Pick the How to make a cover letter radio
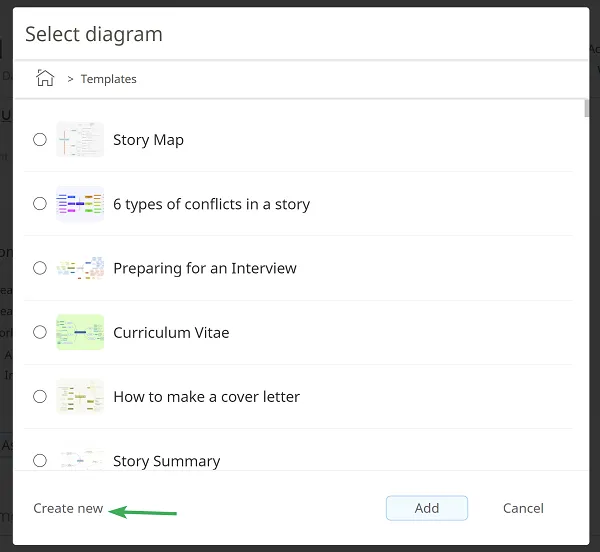The image size is (600, 552). coord(40,396)
